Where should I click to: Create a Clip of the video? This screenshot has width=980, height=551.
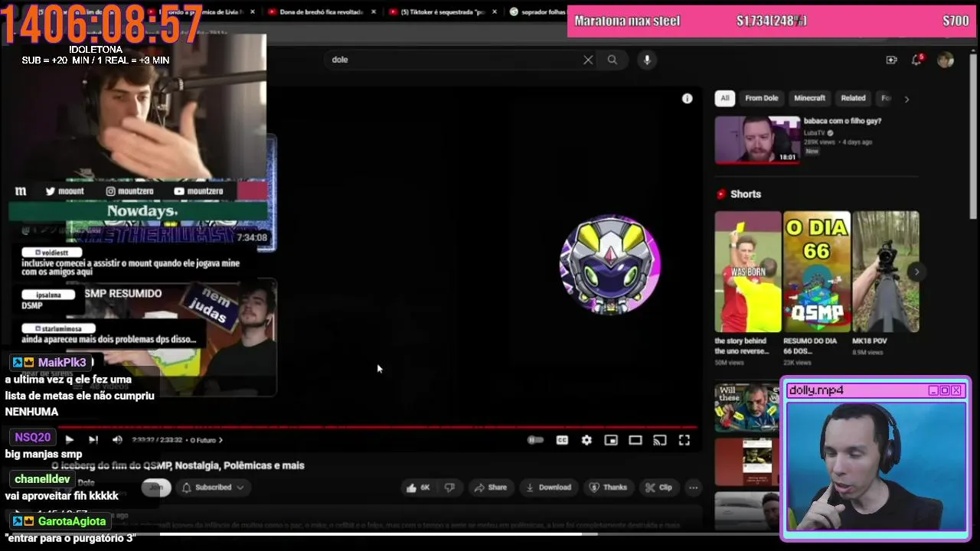pos(658,487)
